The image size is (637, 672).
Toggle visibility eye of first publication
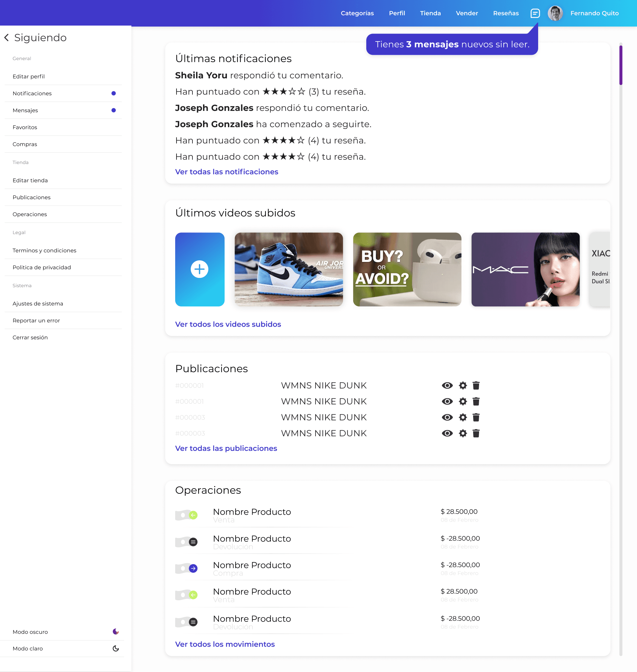point(447,385)
